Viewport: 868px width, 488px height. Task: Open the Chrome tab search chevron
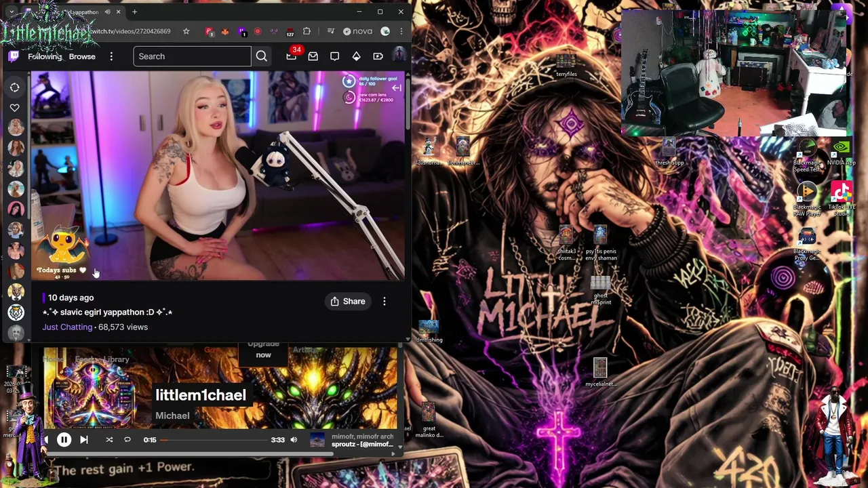point(11,12)
